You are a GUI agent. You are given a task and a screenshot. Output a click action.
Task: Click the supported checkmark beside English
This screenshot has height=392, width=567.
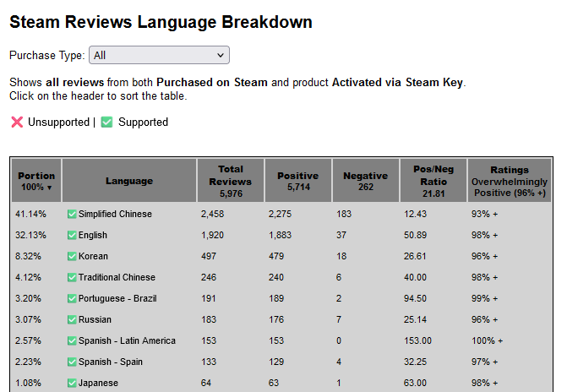(72, 235)
